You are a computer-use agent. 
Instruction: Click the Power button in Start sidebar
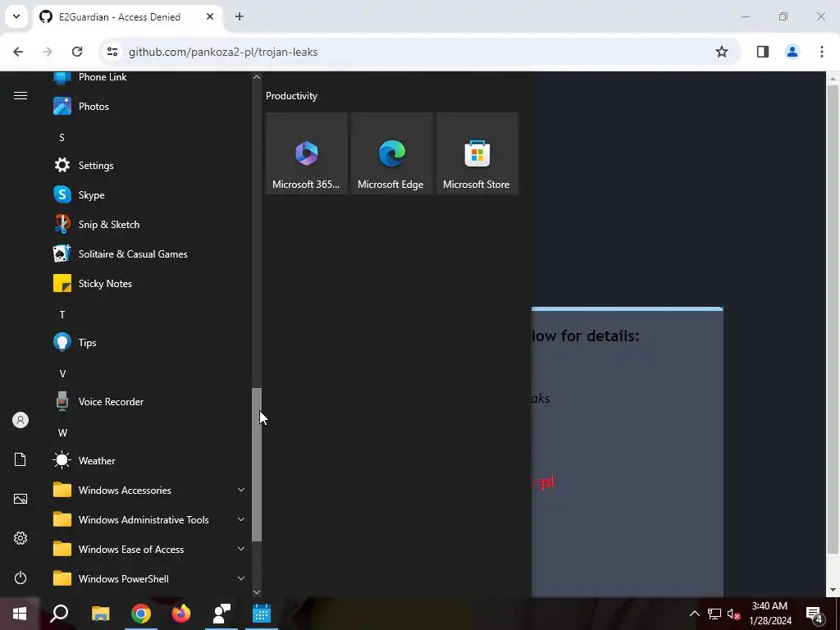21,577
